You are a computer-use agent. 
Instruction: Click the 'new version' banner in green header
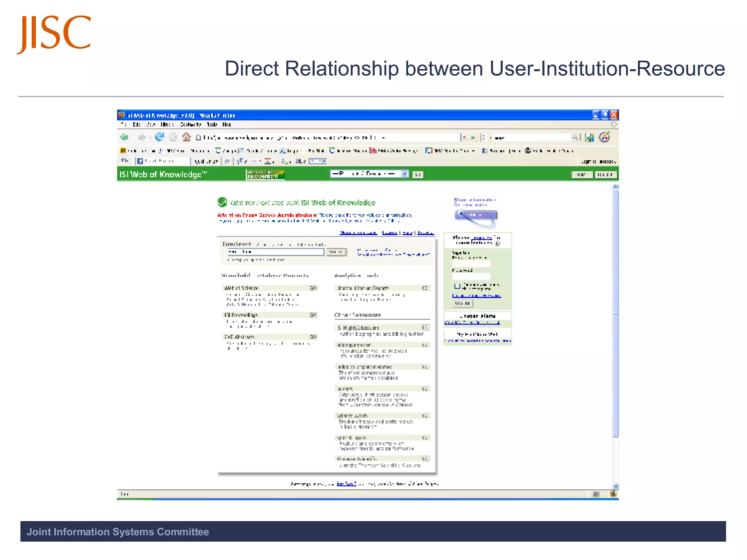pos(265,174)
